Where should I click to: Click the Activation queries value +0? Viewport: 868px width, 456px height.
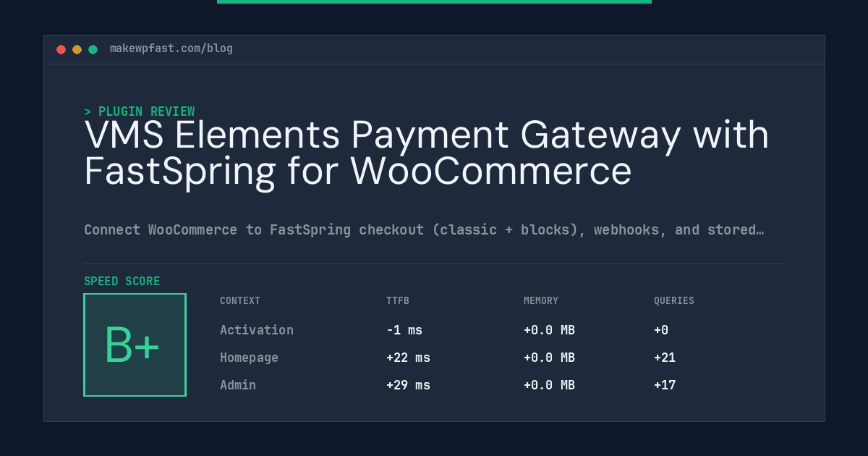[x=661, y=330]
